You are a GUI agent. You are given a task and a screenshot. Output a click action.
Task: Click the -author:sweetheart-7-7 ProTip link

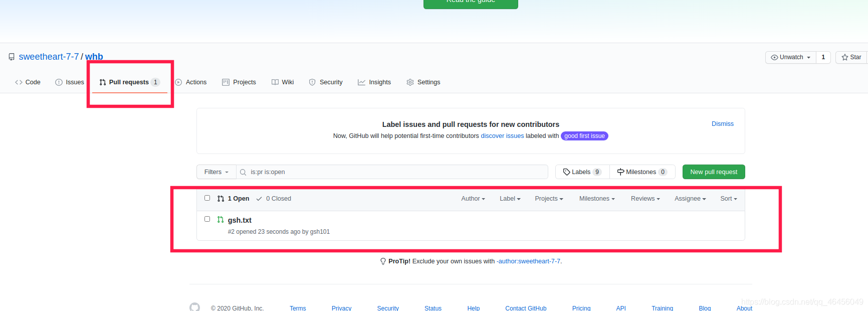[529, 261]
